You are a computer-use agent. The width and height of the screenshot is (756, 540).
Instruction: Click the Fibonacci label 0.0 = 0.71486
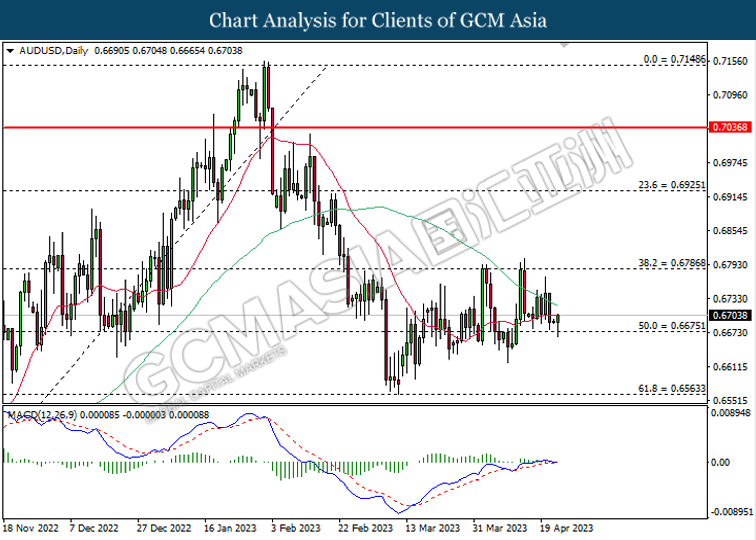click(x=674, y=59)
